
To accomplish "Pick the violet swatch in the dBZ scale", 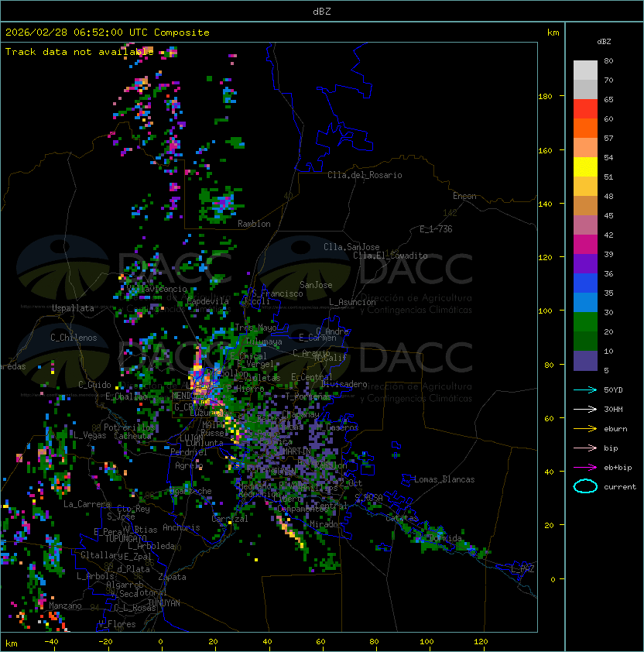I will 585,264.
